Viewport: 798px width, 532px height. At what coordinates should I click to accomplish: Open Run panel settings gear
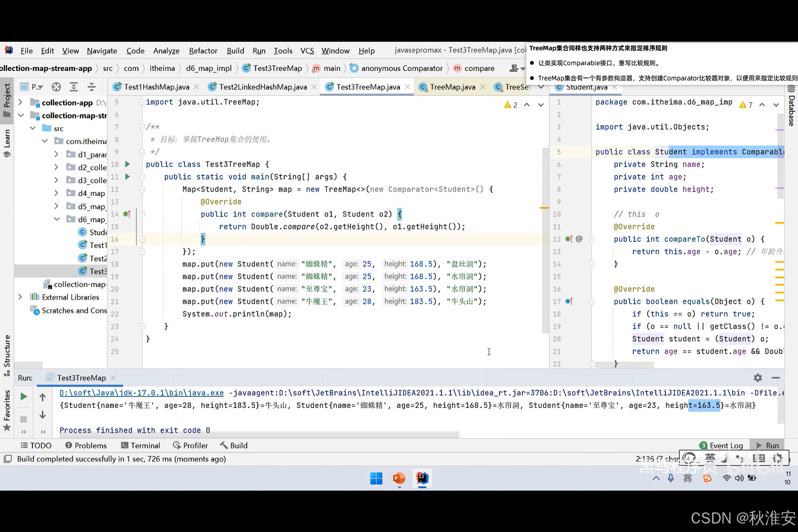758,378
